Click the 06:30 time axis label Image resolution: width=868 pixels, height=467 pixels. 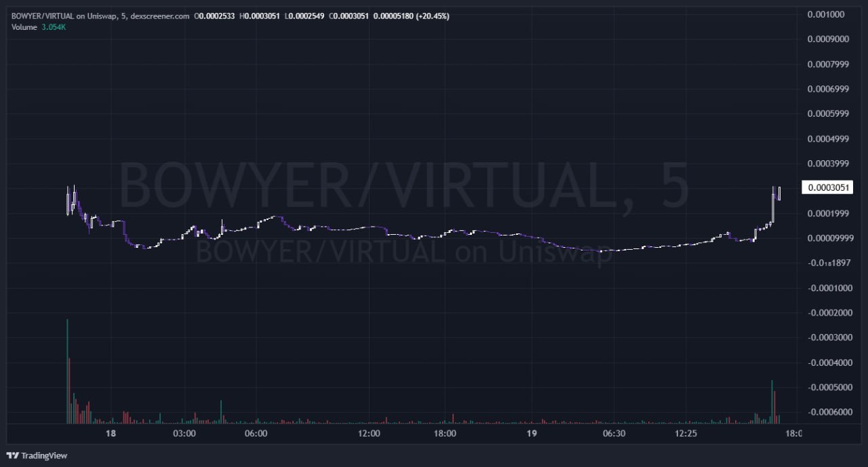[x=614, y=433]
